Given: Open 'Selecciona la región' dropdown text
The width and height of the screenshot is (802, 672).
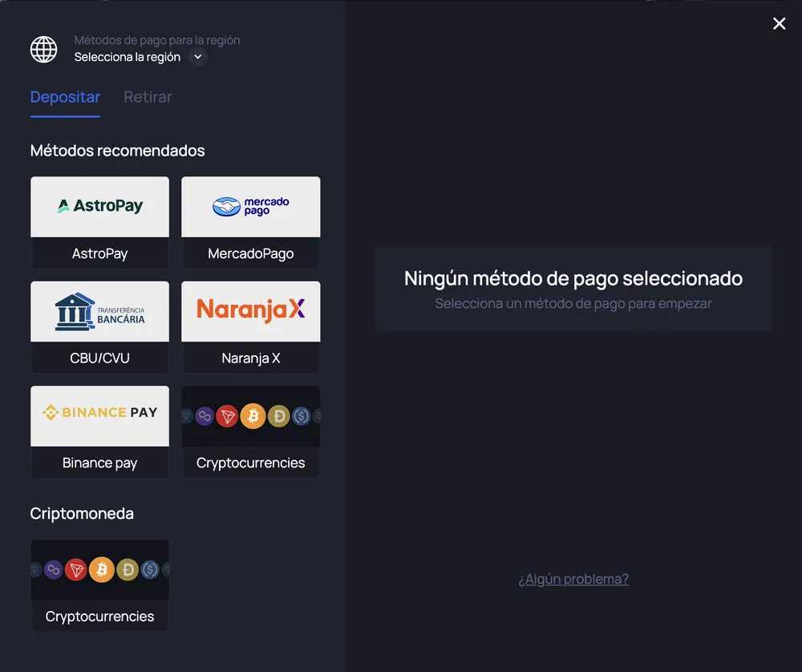Looking at the screenshot, I should [128, 57].
